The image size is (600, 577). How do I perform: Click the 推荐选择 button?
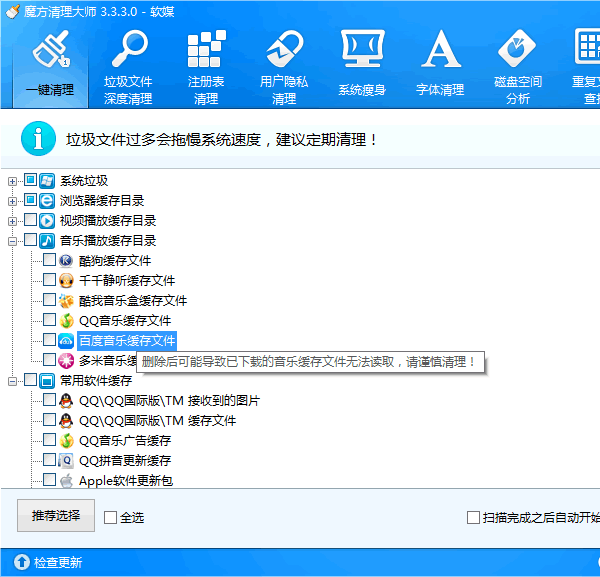pyautogui.click(x=55, y=516)
